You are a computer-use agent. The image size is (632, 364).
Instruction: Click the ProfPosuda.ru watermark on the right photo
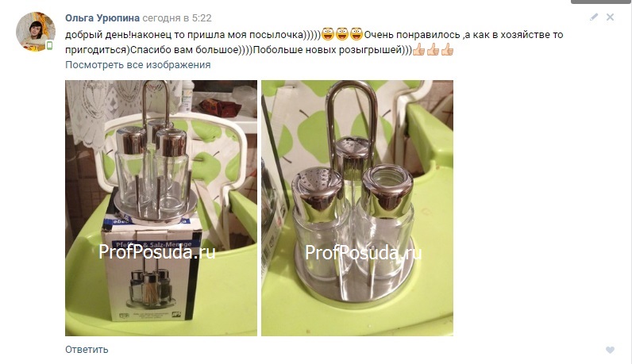364,252
